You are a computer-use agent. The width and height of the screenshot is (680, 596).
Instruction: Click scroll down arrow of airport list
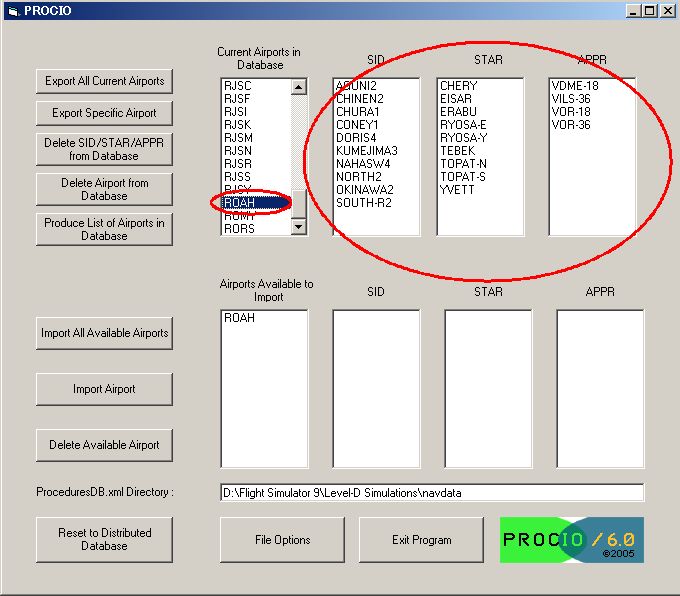coord(298,226)
